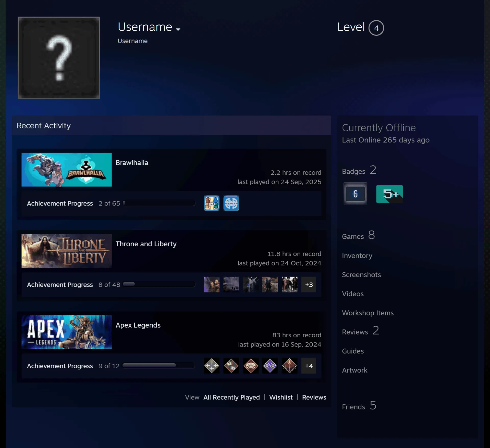Open the third Throne and Liberty achievement icon
This screenshot has height=448, width=490.
point(251,284)
